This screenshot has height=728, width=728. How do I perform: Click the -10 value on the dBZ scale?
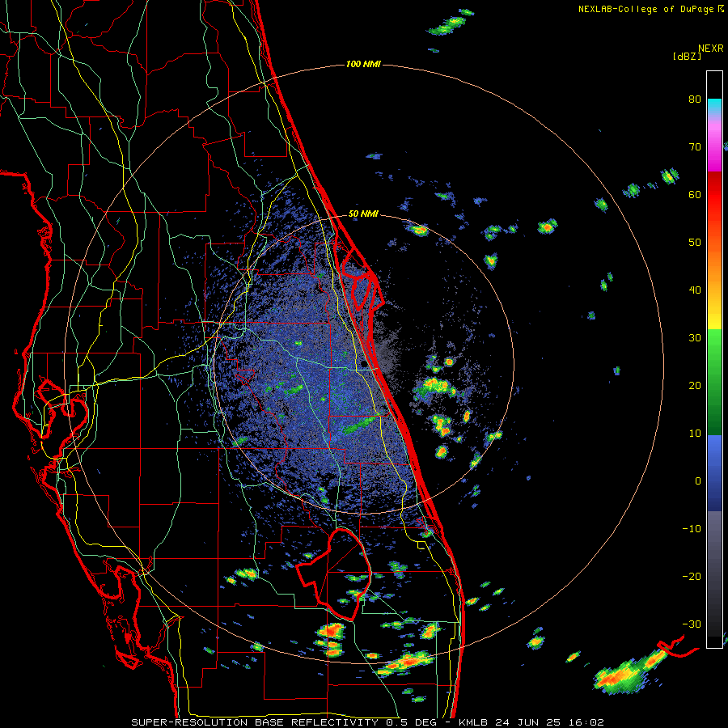click(x=692, y=528)
